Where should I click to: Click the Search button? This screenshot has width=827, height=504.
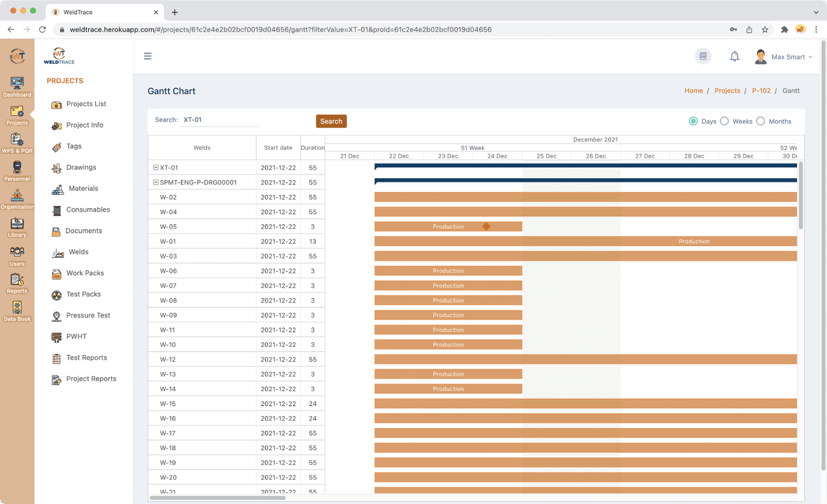pyautogui.click(x=331, y=121)
